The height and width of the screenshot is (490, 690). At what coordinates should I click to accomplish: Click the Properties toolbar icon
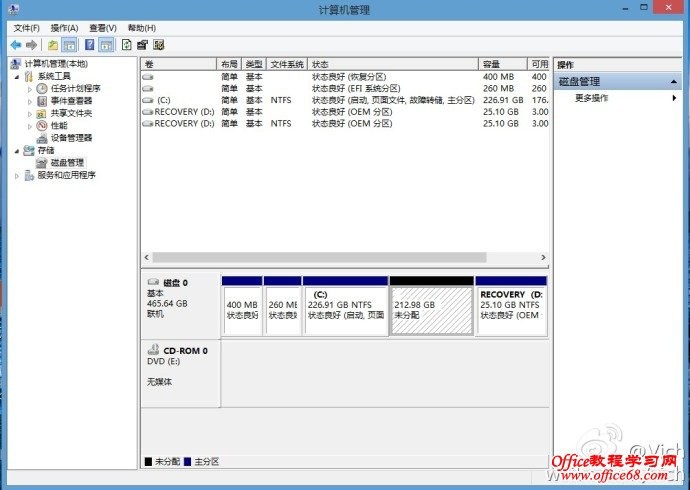point(143,45)
